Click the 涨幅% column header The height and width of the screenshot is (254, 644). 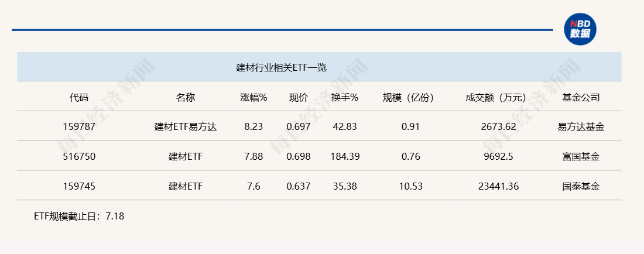click(x=254, y=98)
